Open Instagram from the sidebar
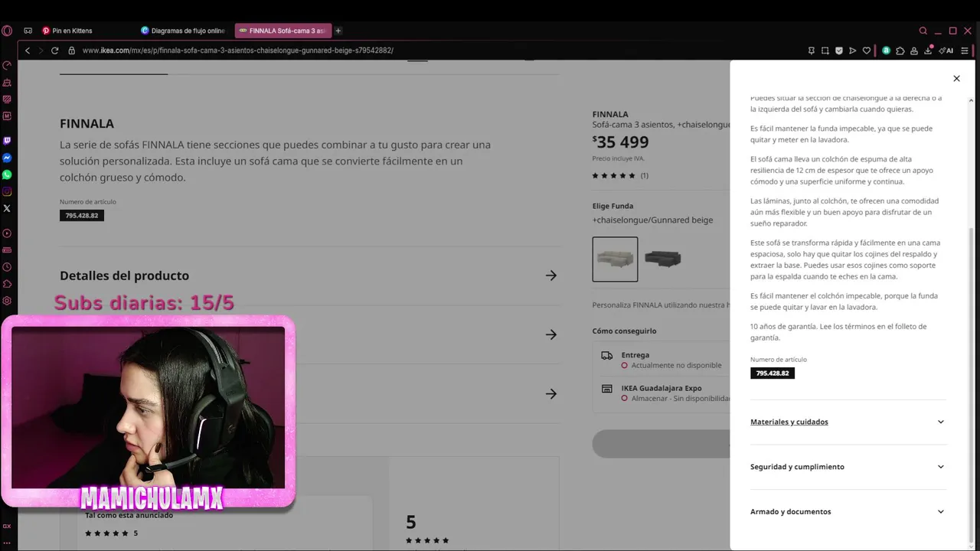The width and height of the screenshot is (980, 551). [7, 191]
